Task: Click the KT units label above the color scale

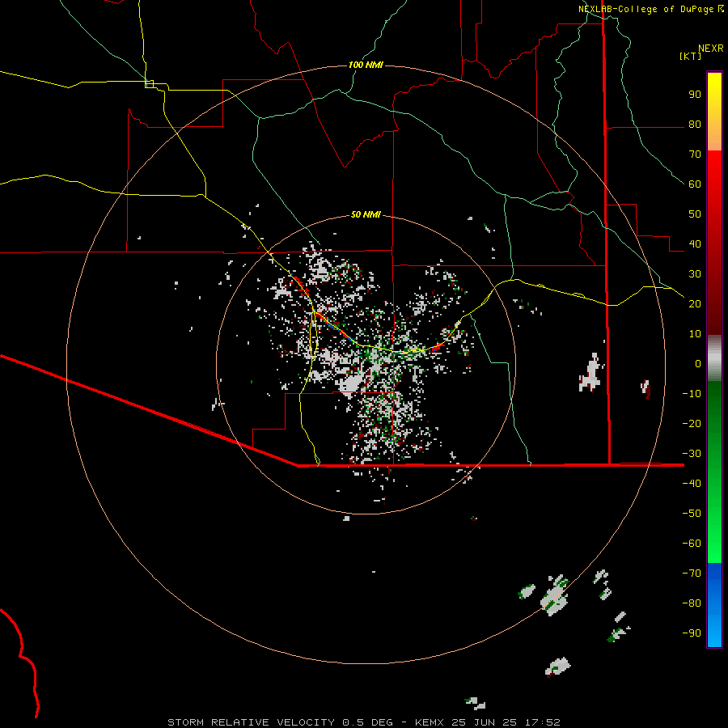Action: coord(690,56)
